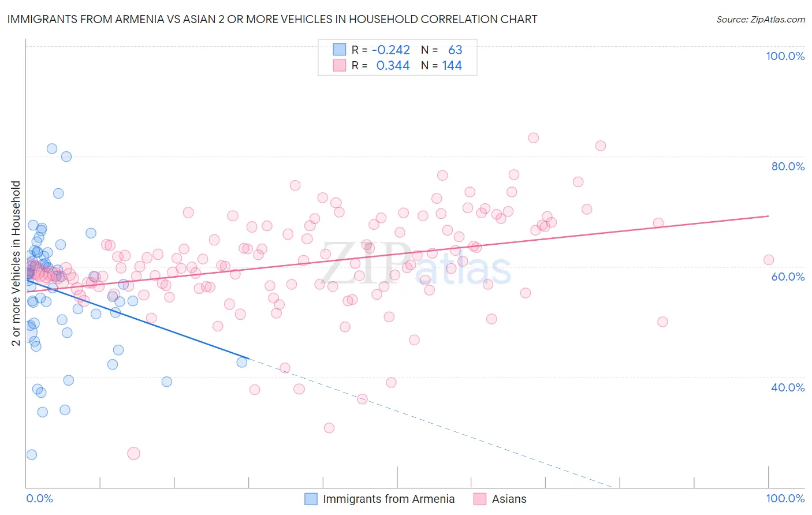Viewport: 812px width, 515px height.
Task: Click the 0.0% x-axis label
Action: click(39, 498)
